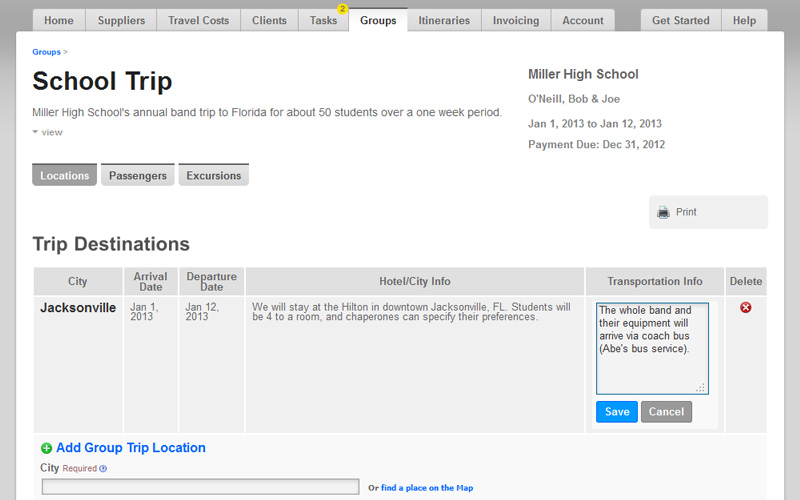Click the yellow Tasks notification badge
The height and width of the screenshot is (500, 800).
342,9
